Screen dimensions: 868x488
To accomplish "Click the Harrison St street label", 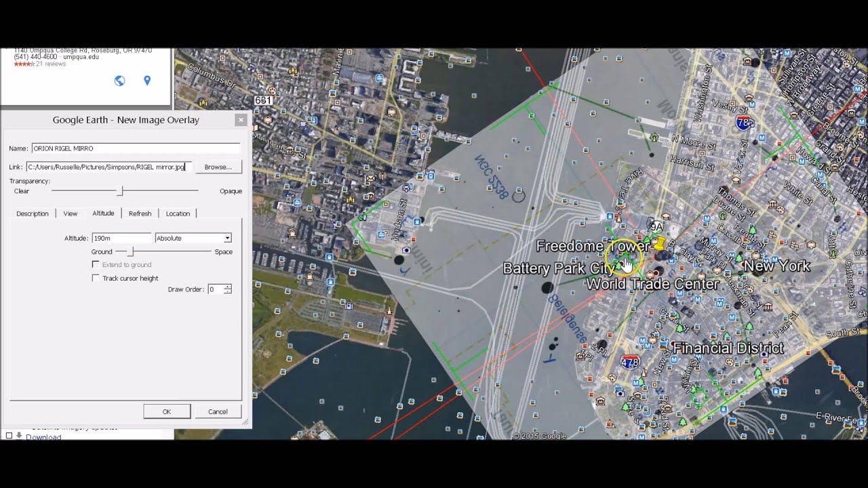I will (x=692, y=163).
